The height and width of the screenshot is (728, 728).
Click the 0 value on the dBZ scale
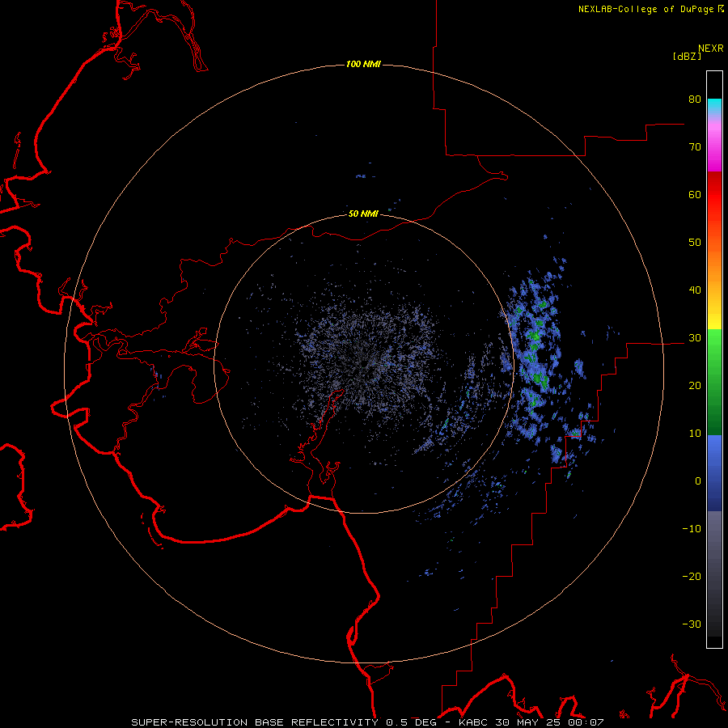pyautogui.click(x=698, y=481)
